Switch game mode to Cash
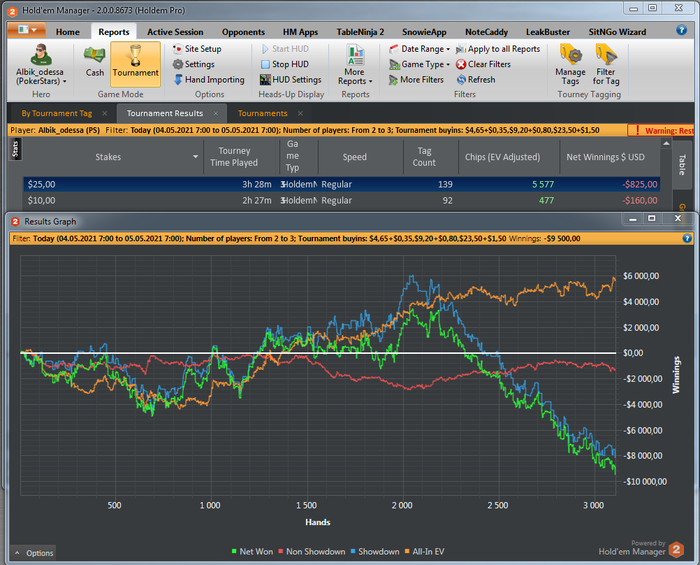The width and height of the screenshot is (700, 565). (95, 62)
